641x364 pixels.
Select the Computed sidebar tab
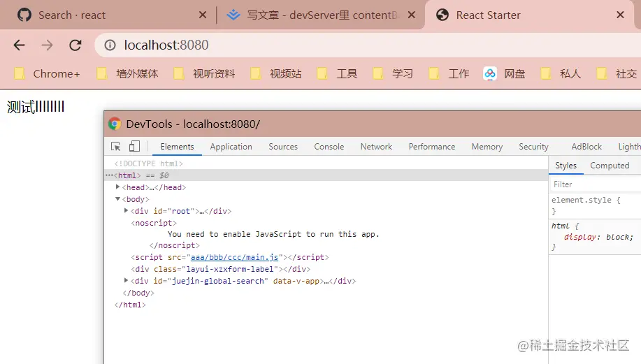coord(610,166)
